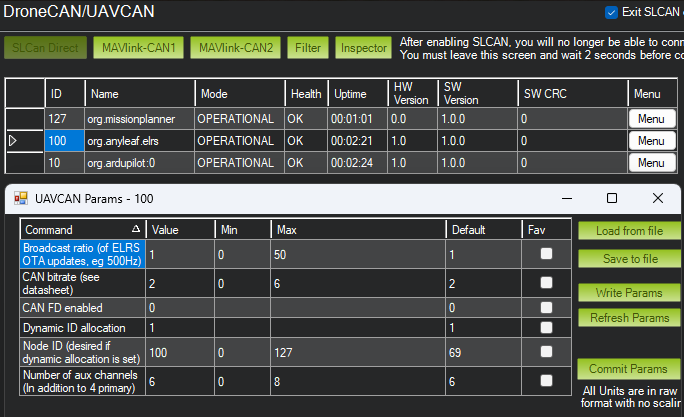Connect via MAVlink-CAN2 button
This screenshot has width=684, height=417.
click(236, 48)
